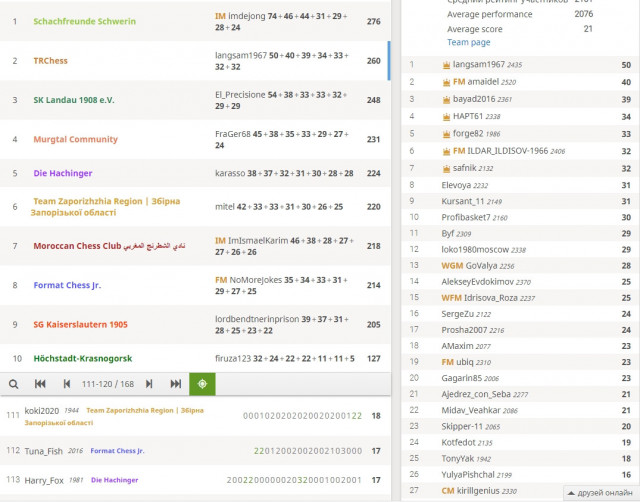Open Schachfreunde Schwerin team
Image resolution: width=640 pixels, height=502 pixels.
coord(84,22)
